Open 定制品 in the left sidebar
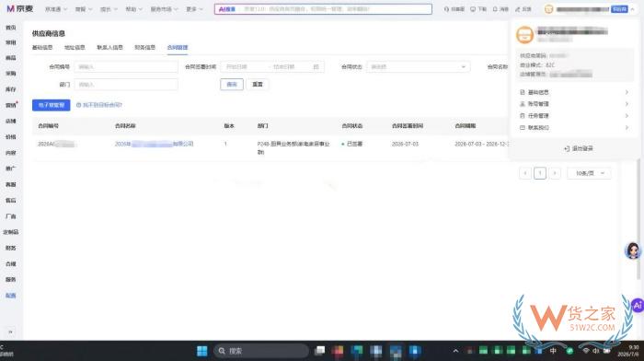The height and width of the screenshot is (361, 644). pyautogui.click(x=11, y=232)
